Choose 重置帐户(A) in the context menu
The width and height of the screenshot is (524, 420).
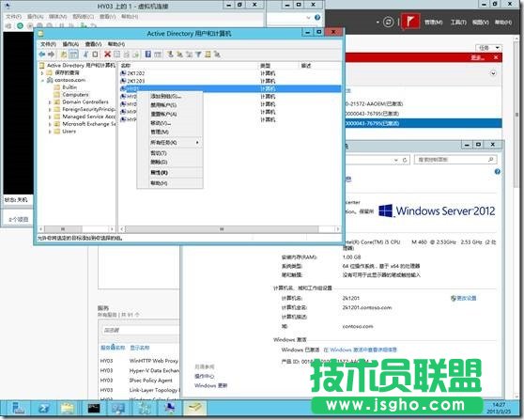(170, 114)
